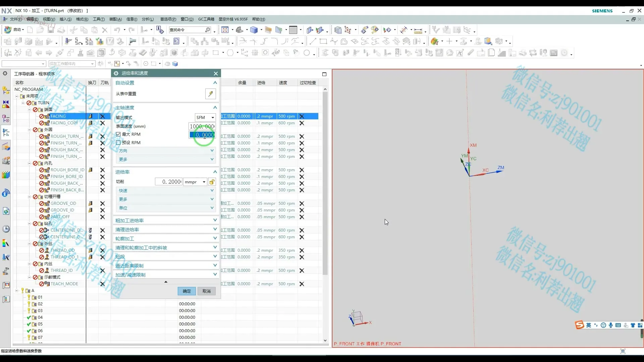Click the search magnifier in command finder
644x362 pixels.
[x=208, y=30]
